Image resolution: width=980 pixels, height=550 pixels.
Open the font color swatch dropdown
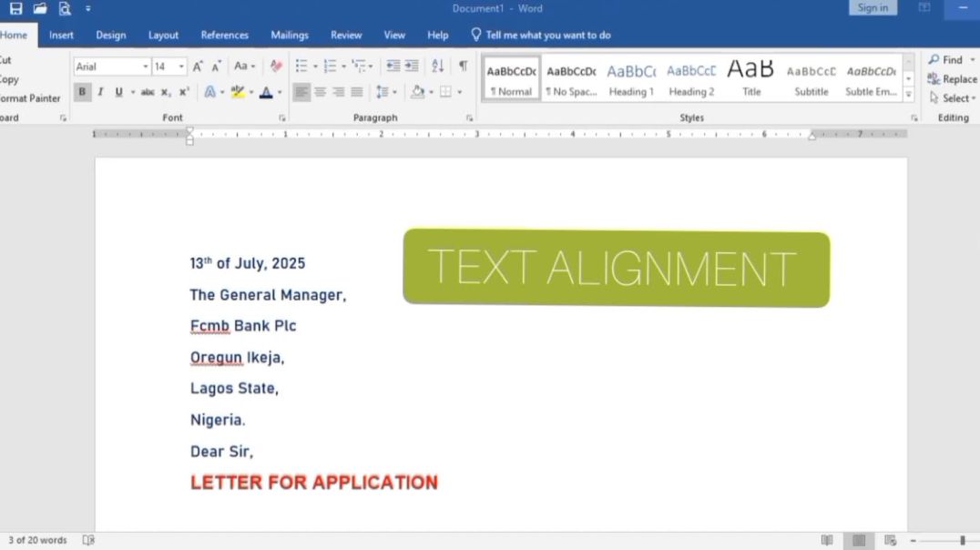pos(278,92)
